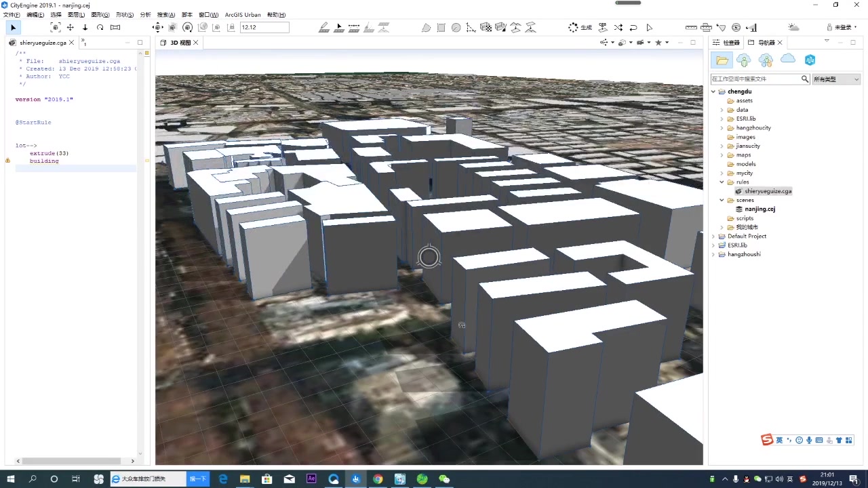
Task: Click the measure distance ruler tool
Action: tap(691, 27)
